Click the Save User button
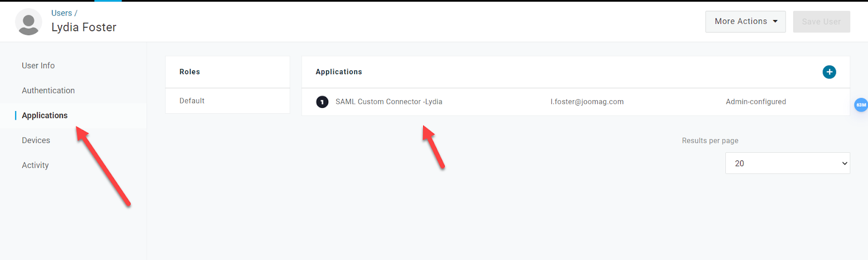868x260 pixels. click(821, 22)
